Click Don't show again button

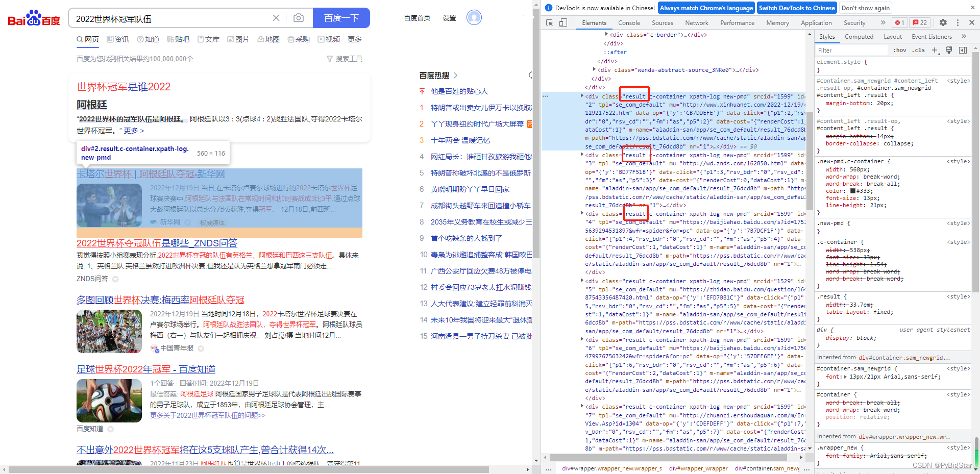point(865,8)
